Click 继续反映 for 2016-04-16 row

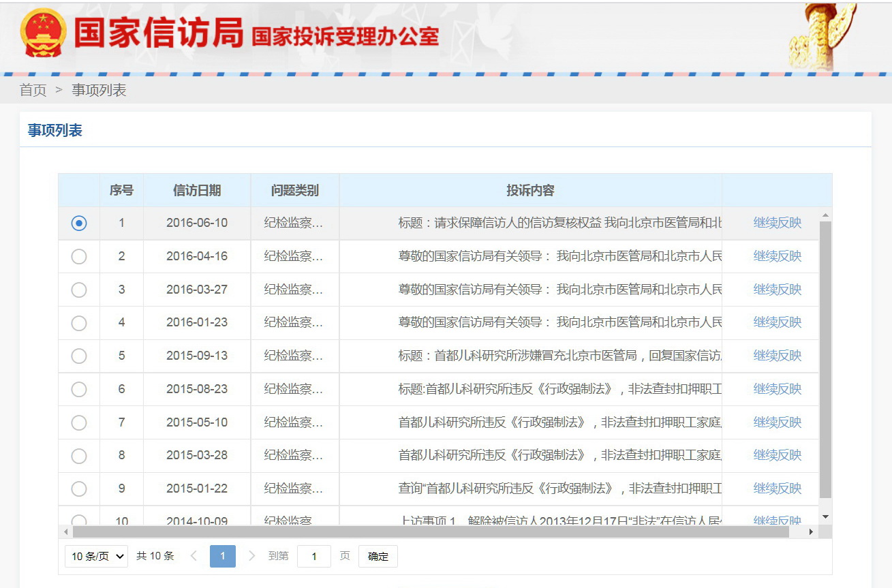(x=778, y=256)
